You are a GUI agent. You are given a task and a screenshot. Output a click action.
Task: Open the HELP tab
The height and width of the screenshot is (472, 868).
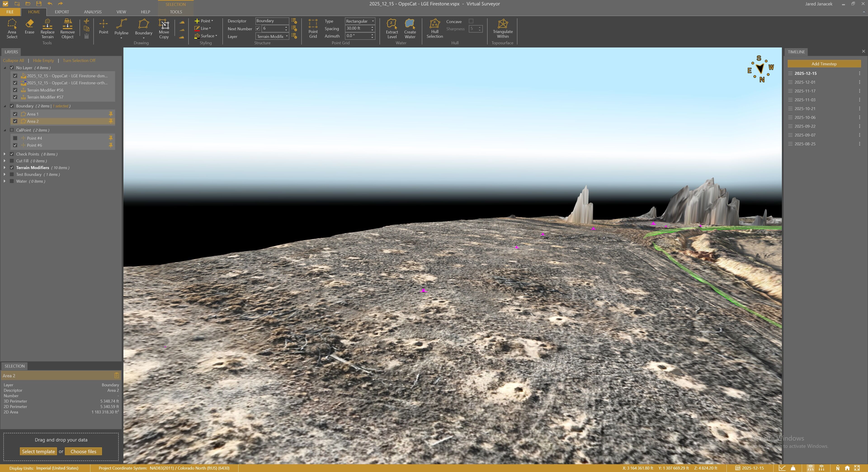[x=146, y=12]
